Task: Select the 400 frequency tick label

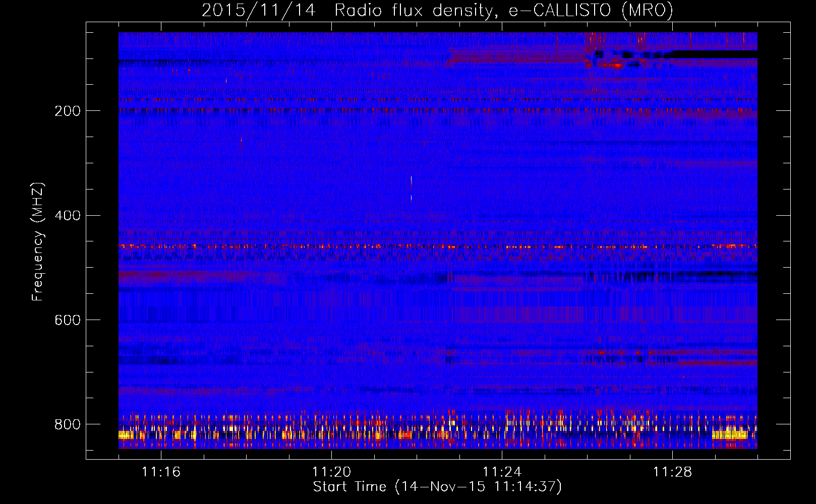Action: pos(68,216)
